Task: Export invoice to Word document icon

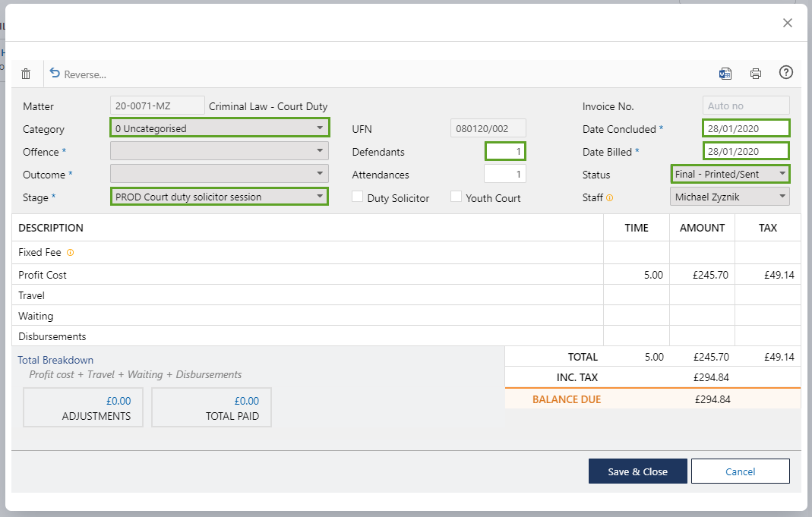Action: (725, 74)
